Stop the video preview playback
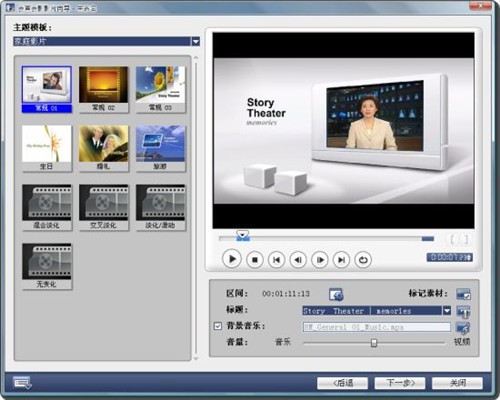The width and height of the screenshot is (500, 400). click(x=255, y=259)
